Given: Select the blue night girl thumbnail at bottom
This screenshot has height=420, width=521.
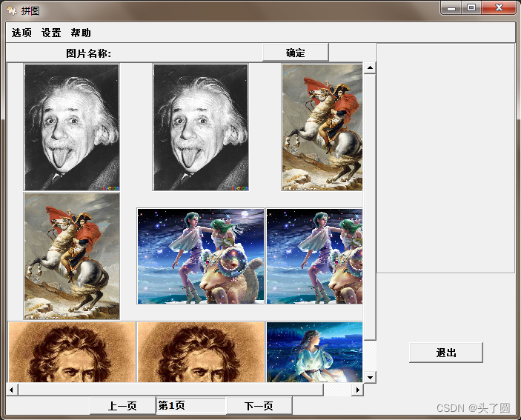Looking at the screenshot, I should (x=314, y=352).
